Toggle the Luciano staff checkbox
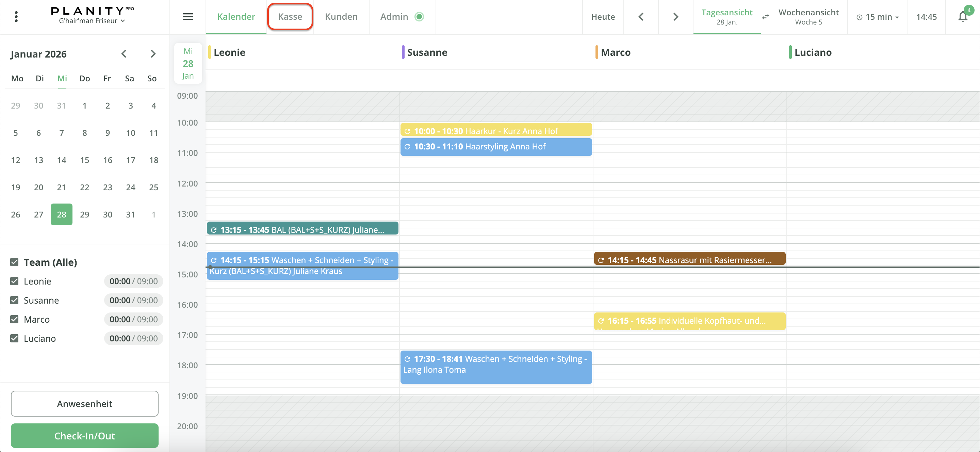The image size is (980, 452). 14,338
